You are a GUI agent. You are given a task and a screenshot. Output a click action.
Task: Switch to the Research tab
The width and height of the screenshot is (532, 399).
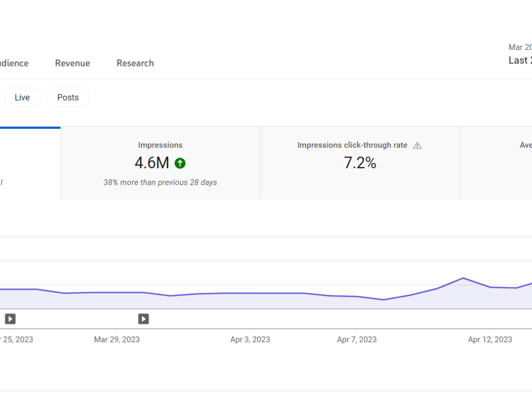(x=135, y=63)
